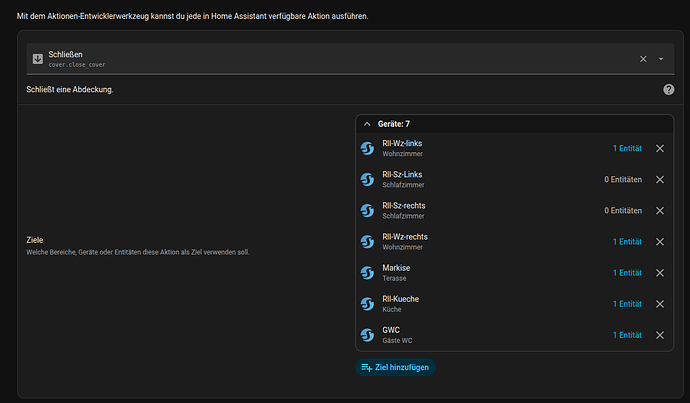Open 1 Entität link for GWC

[x=627, y=335]
